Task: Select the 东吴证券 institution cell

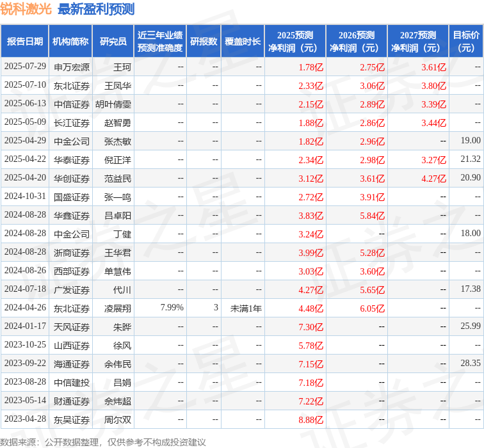Action: click(x=72, y=419)
